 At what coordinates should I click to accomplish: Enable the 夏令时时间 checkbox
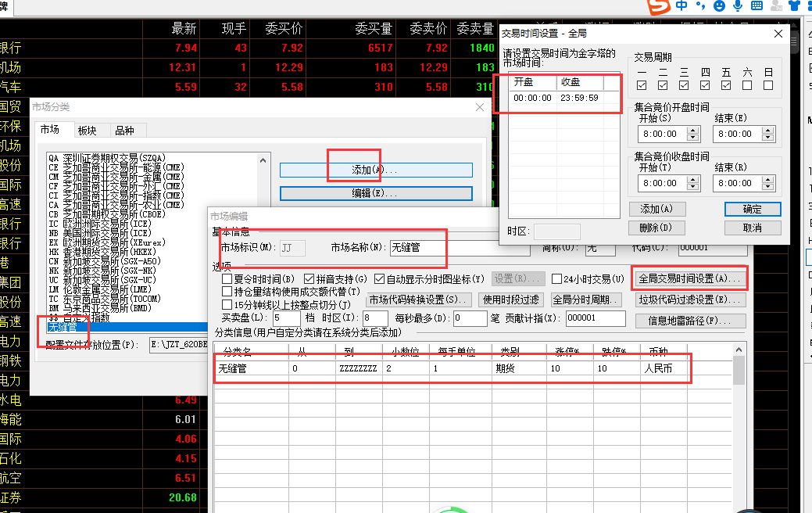[x=227, y=278]
